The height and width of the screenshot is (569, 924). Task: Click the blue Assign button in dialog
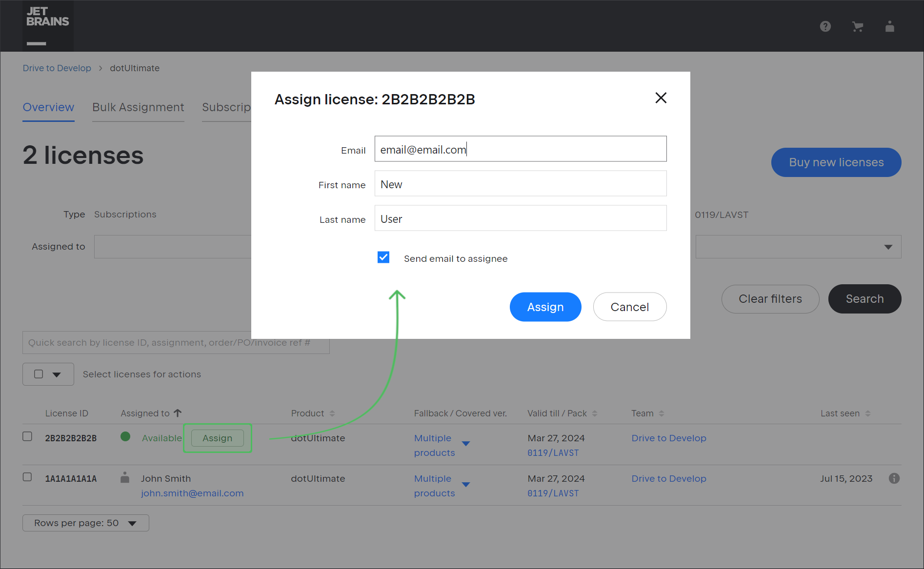[545, 307]
